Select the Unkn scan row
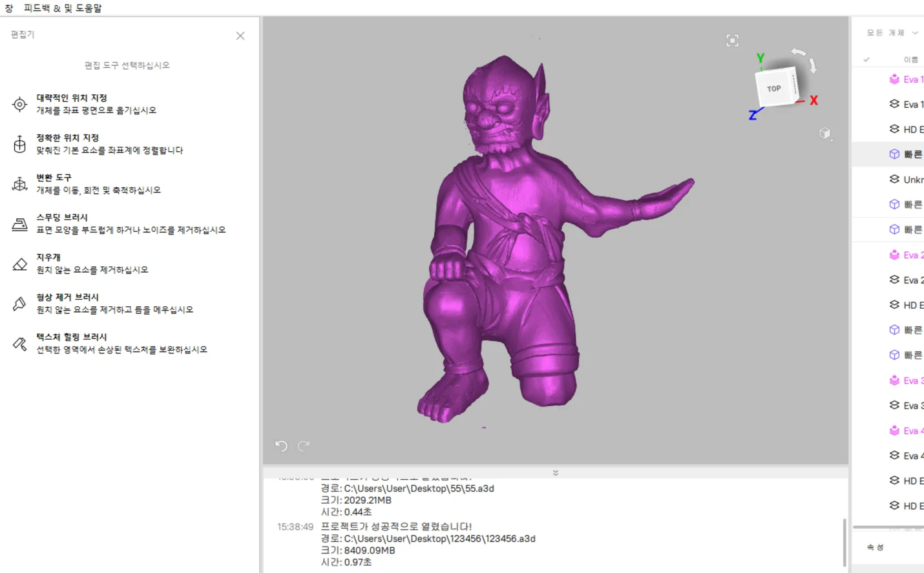Viewport: 924px width, 573px height. pos(888,180)
